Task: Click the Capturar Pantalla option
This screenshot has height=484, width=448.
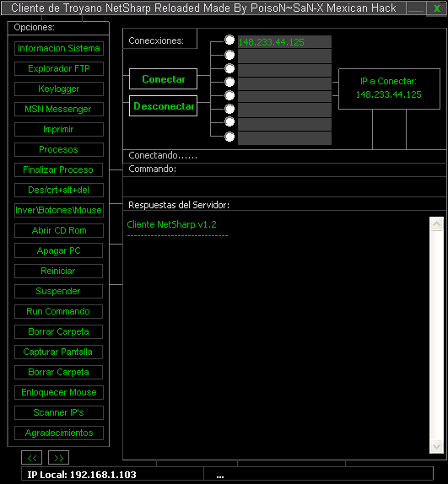Action: point(59,352)
